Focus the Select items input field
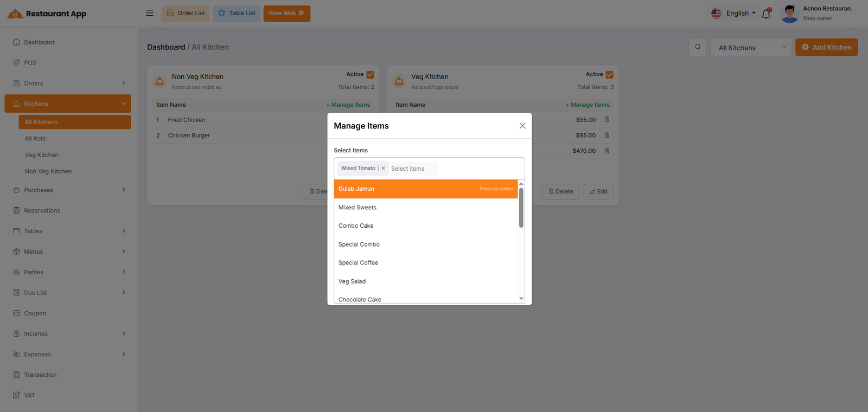 (x=413, y=169)
